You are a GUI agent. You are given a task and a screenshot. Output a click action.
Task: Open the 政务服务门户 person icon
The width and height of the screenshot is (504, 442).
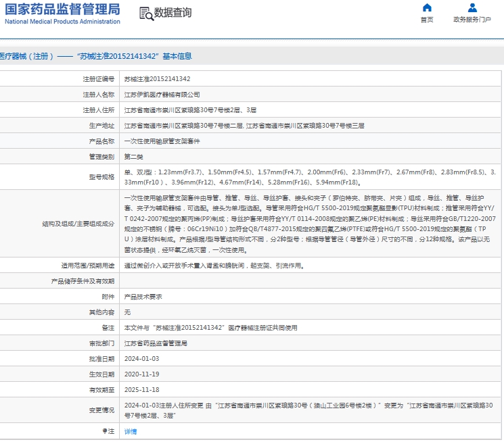point(472,7)
